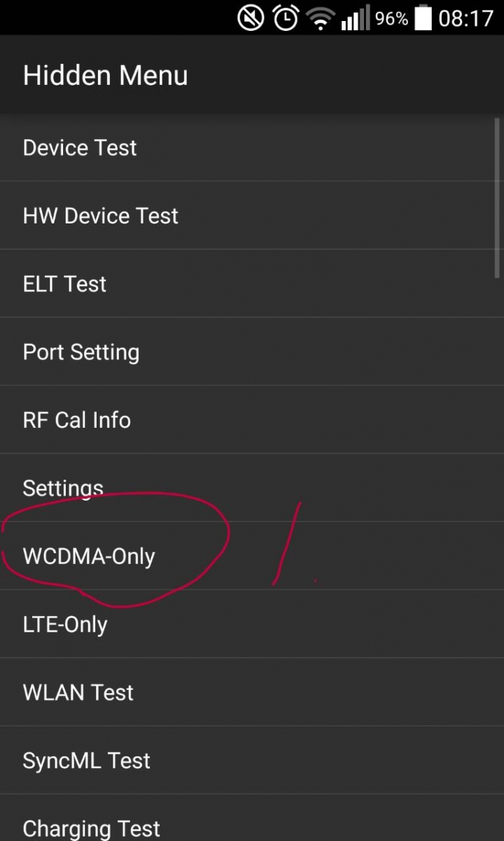Screen dimensions: 504x841
Task: Click the list scrollbar thumb
Action: pyautogui.click(x=497, y=197)
